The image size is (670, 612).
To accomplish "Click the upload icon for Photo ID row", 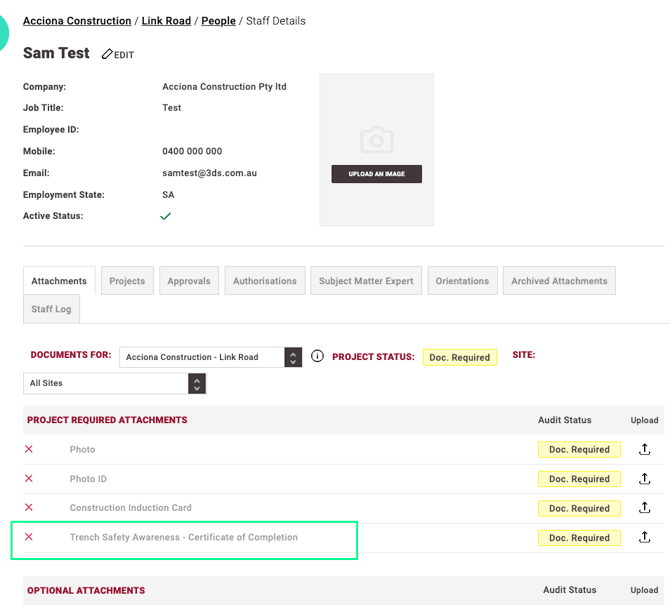I will (644, 479).
